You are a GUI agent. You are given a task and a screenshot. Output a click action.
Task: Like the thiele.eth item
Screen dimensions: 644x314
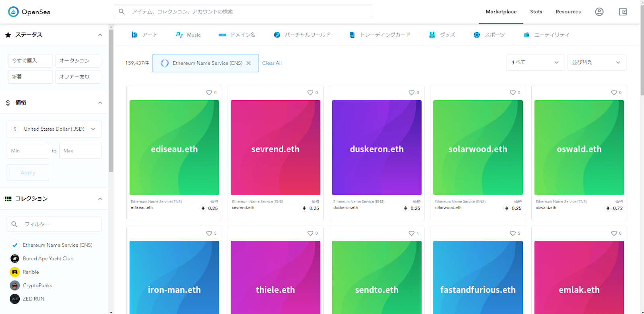310,233
